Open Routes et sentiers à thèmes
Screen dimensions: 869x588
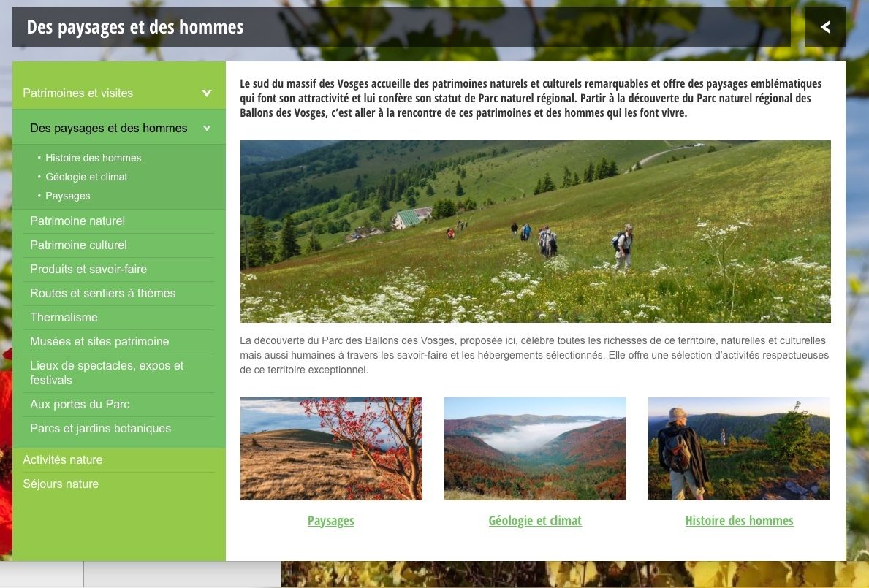[102, 293]
